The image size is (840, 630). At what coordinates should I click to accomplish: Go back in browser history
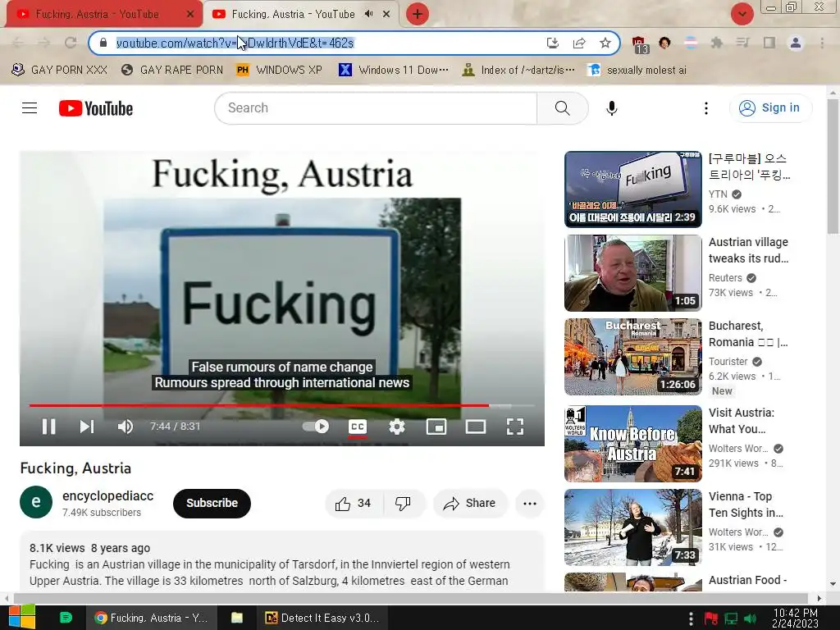tap(17, 43)
